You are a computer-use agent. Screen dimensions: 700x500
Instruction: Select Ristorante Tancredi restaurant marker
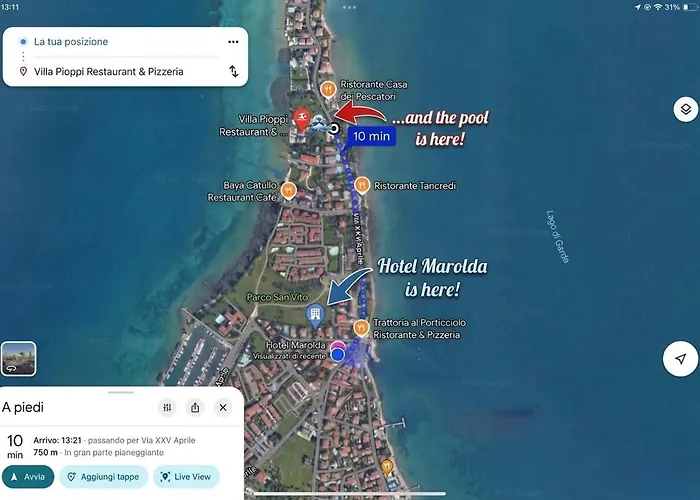pos(362,185)
